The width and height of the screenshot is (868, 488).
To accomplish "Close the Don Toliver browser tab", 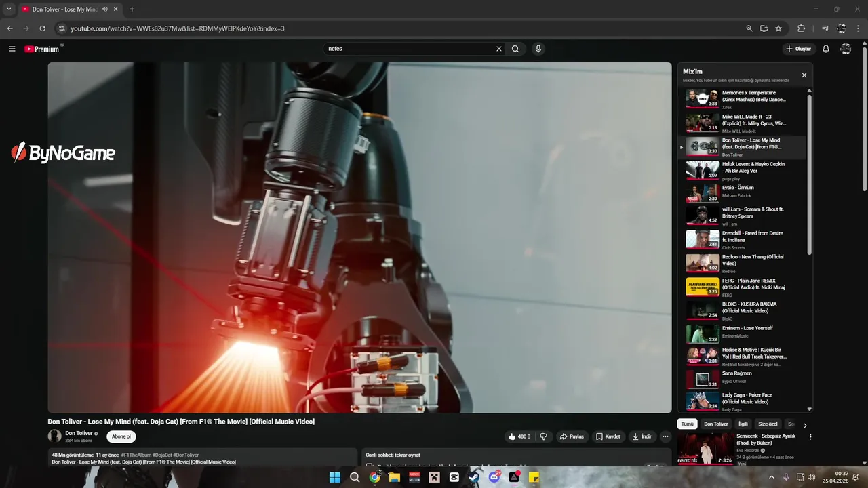I will click(x=116, y=9).
